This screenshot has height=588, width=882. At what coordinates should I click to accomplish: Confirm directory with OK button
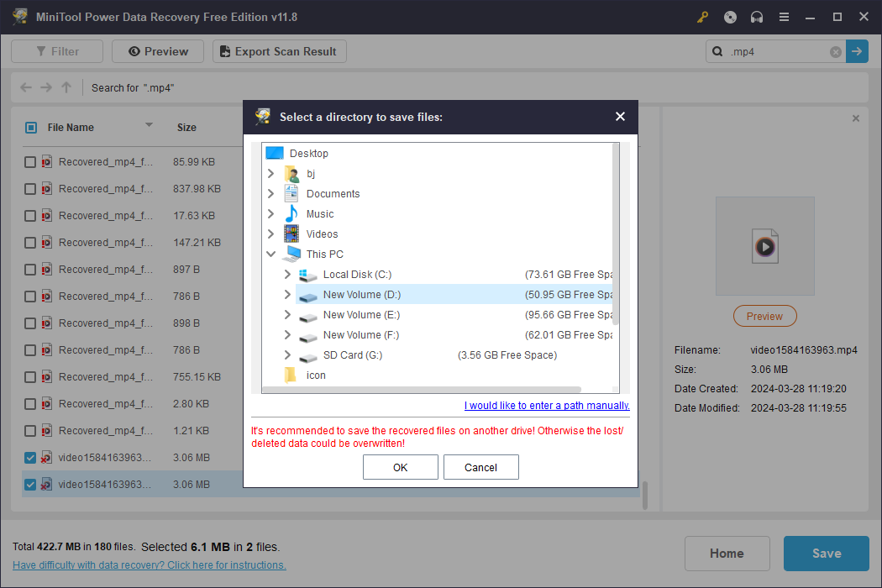pos(401,467)
